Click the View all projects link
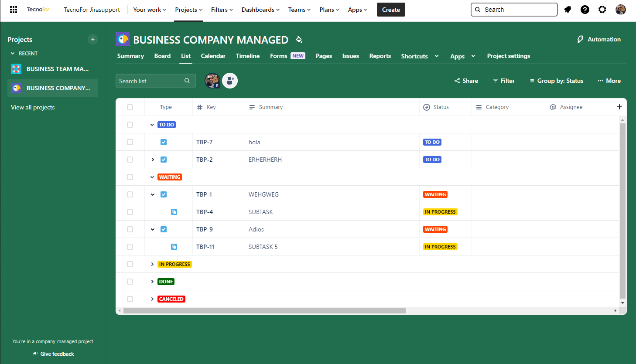This screenshot has height=364, width=636. click(x=33, y=107)
